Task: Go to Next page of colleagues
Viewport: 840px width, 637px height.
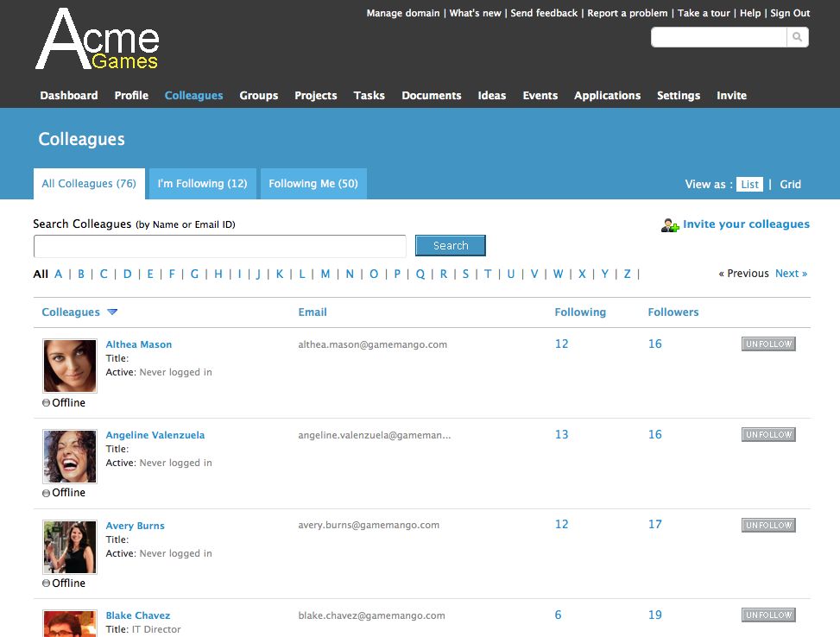Action: pos(791,274)
